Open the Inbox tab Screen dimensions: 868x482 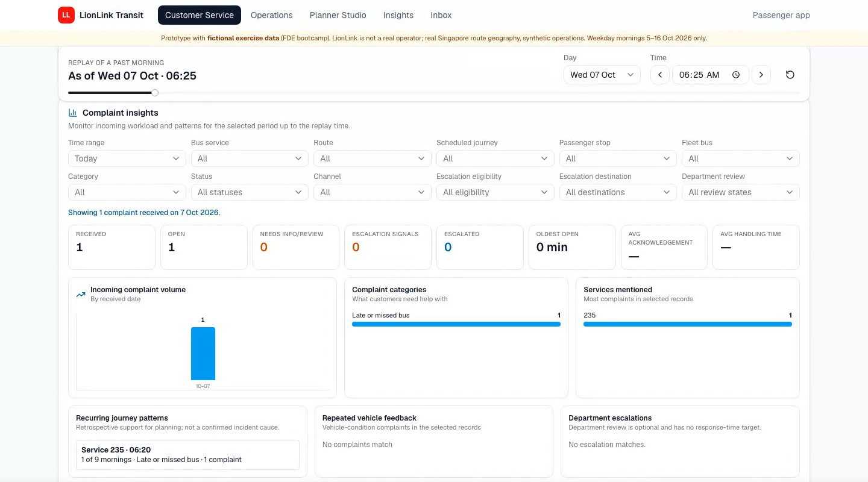(441, 15)
